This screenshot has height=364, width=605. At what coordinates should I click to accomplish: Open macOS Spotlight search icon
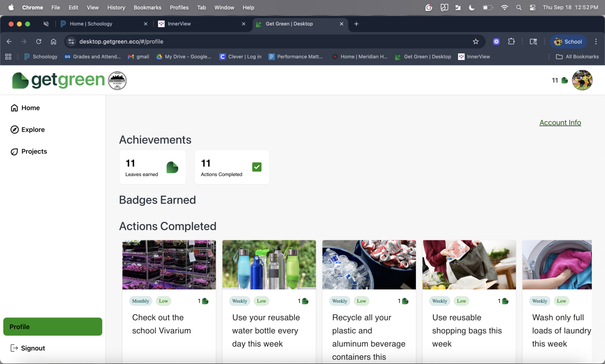(519, 8)
